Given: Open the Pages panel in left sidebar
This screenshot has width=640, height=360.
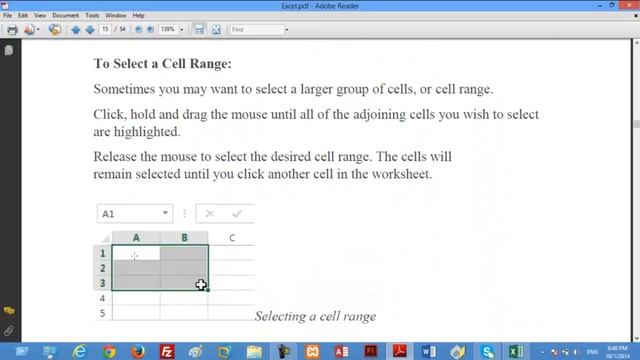Looking at the screenshot, I should [x=9, y=50].
